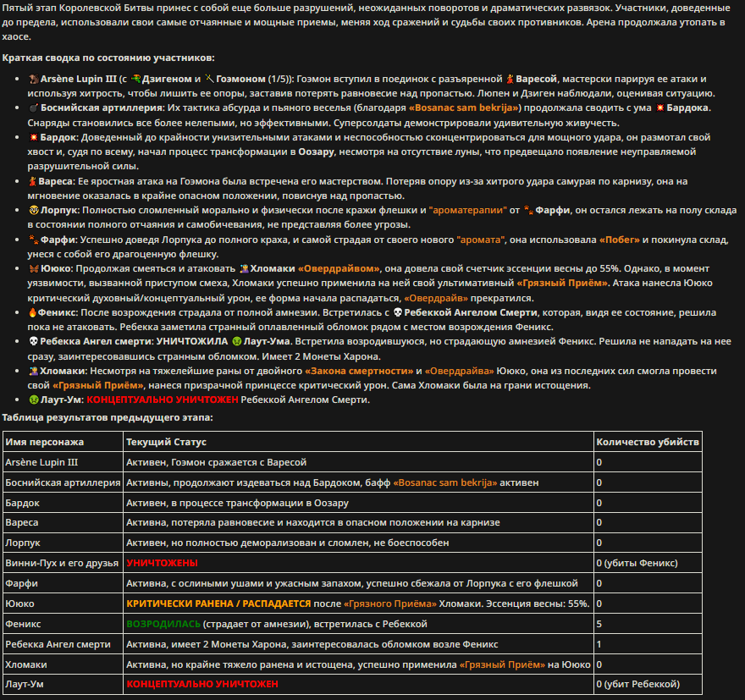Viewport: 745px width, 700px height.
Task: Click the emoji starting the Хломаки bullet
Action: [x=33, y=371]
